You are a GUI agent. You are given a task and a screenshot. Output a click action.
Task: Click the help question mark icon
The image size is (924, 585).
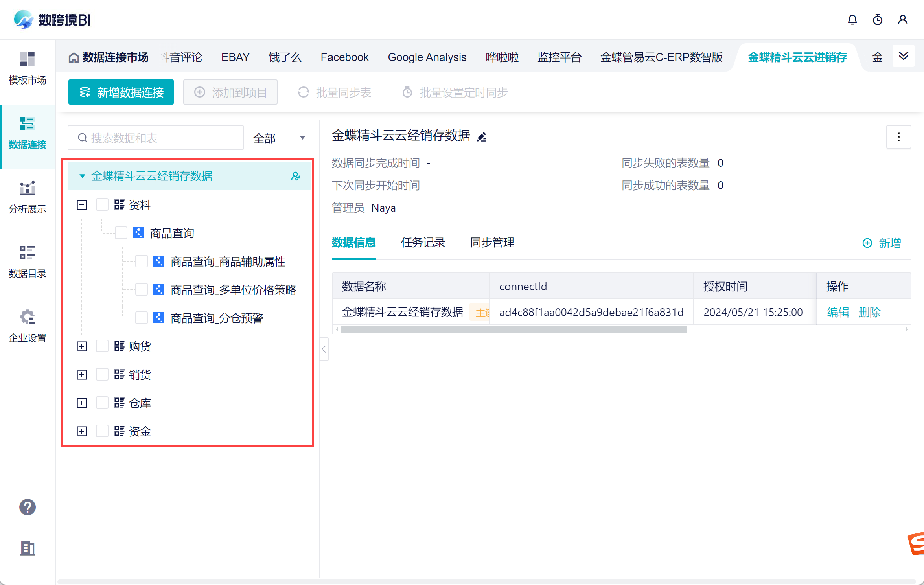28,507
